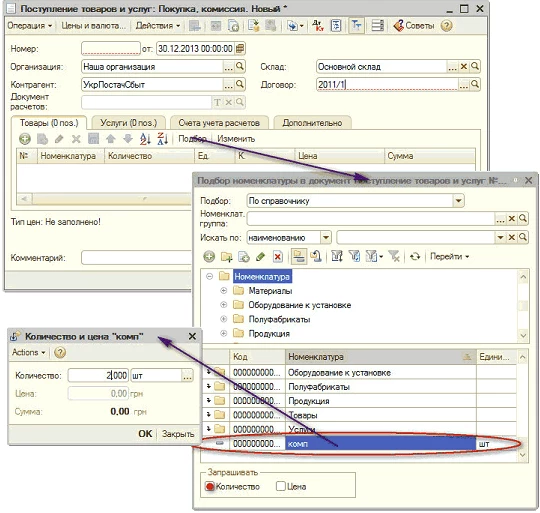Viewport: 540px width, 513px height.
Task: Click Закрыть in quantity dialog
Action: pos(178,434)
